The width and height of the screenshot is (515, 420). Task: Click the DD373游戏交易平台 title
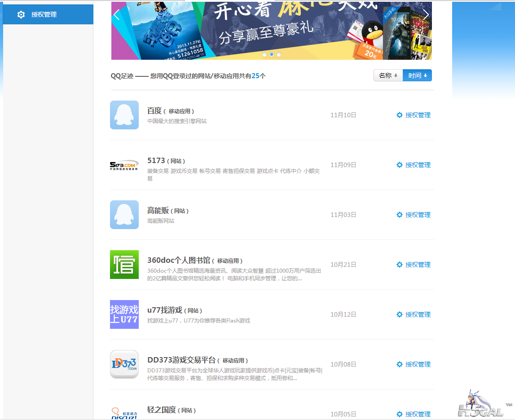point(181,360)
